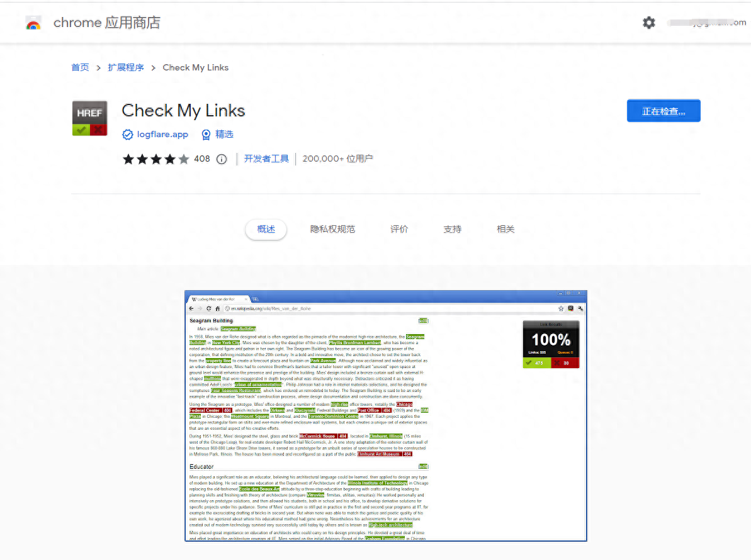Switch to 评价 tab

[399, 229]
